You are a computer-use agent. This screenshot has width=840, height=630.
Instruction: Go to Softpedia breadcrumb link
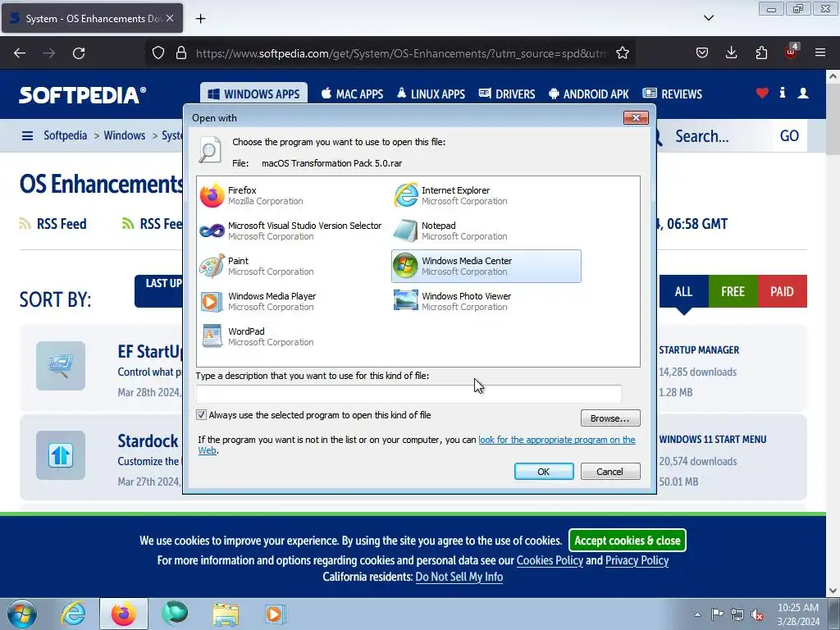[65, 135]
